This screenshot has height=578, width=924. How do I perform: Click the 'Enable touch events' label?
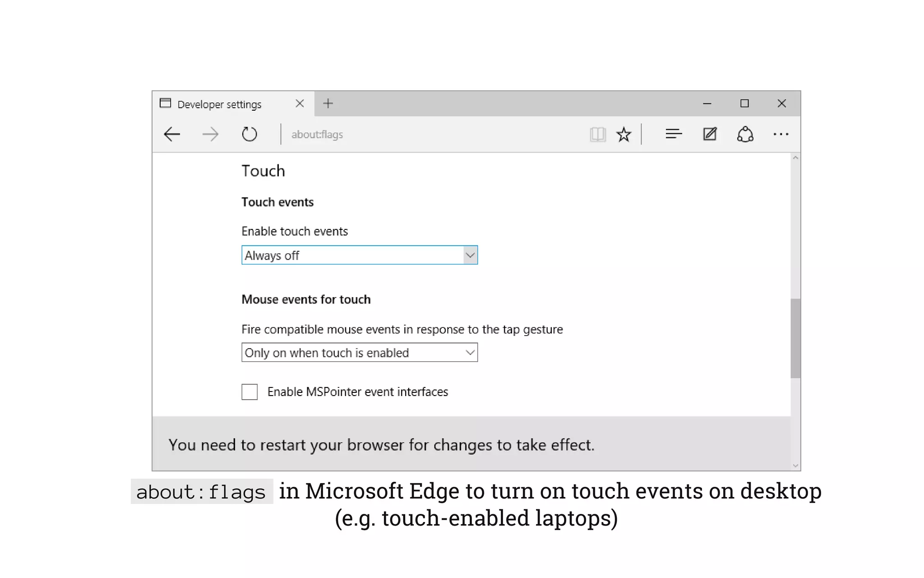tap(295, 231)
